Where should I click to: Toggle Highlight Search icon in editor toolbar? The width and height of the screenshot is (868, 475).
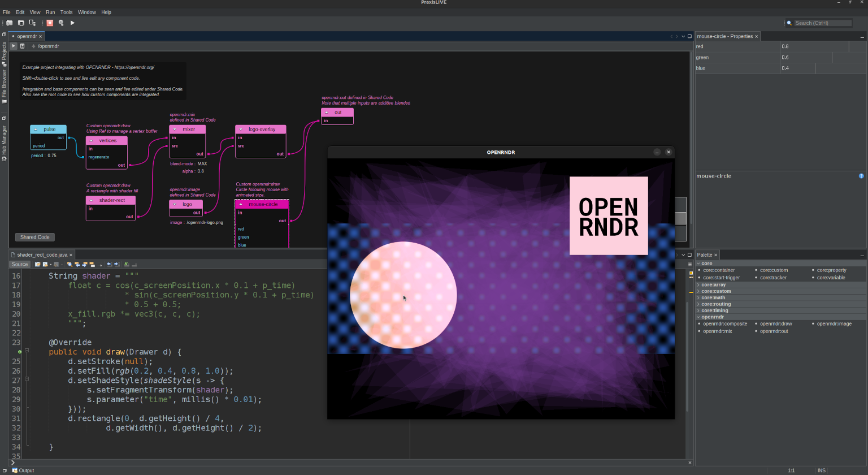click(x=92, y=264)
